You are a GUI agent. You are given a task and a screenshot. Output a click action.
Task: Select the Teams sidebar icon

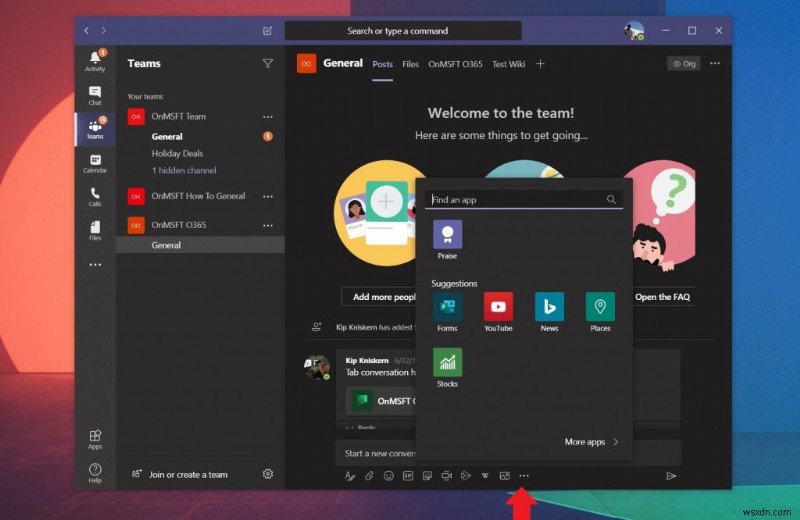click(95, 129)
